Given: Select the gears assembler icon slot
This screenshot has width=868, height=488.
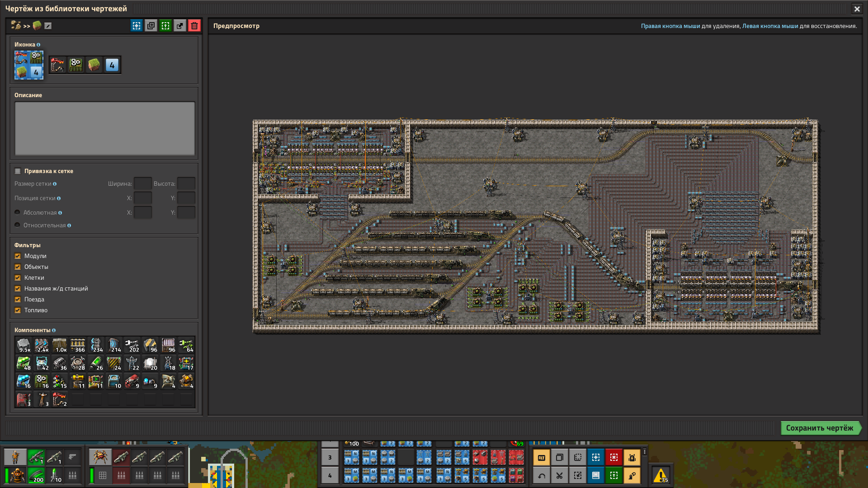Looking at the screenshot, I should (76, 65).
